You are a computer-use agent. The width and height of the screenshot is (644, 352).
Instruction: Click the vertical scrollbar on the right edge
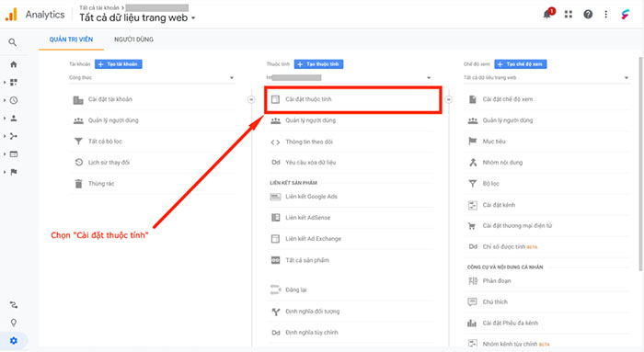pos(640,165)
